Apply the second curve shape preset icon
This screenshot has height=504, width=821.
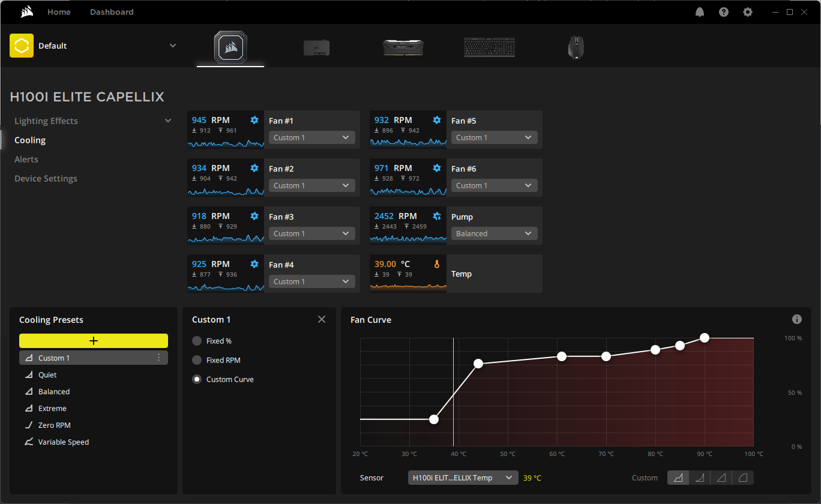[x=700, y=478]
